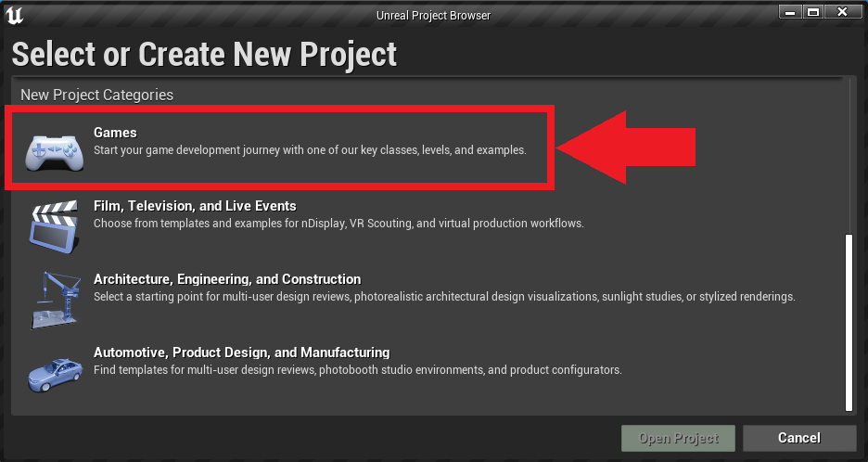Viewport: 868px width, 462px height.
Task: Click the sunlight studies description text
Action: pyautogui.click(x=444, y=296)
